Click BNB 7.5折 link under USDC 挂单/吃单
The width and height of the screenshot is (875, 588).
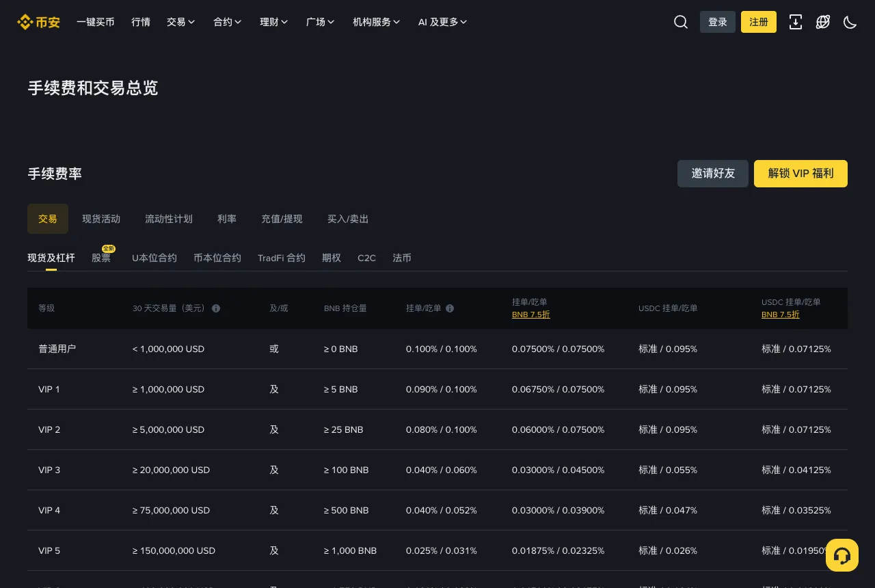781,315
